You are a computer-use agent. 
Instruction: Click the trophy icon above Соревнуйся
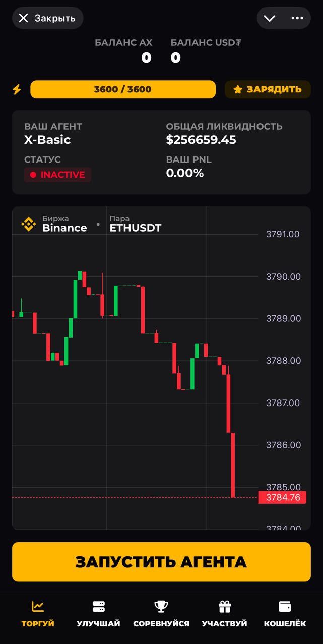161,607
